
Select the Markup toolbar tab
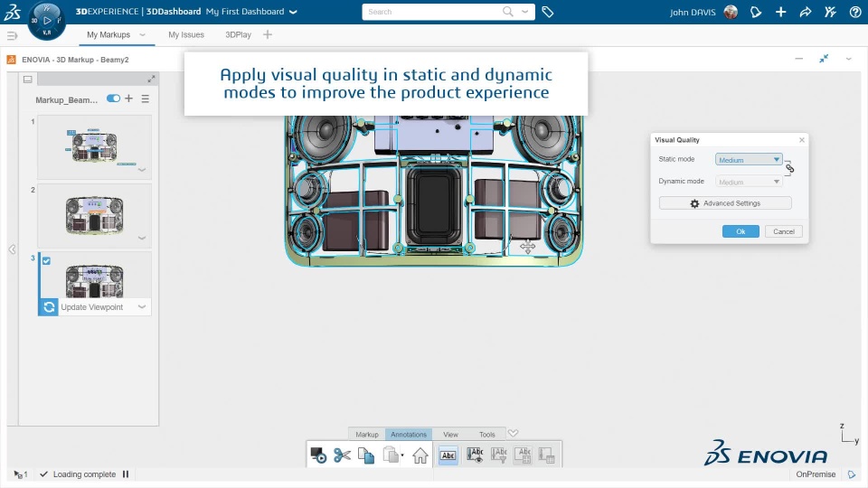(x=367, y=435)
